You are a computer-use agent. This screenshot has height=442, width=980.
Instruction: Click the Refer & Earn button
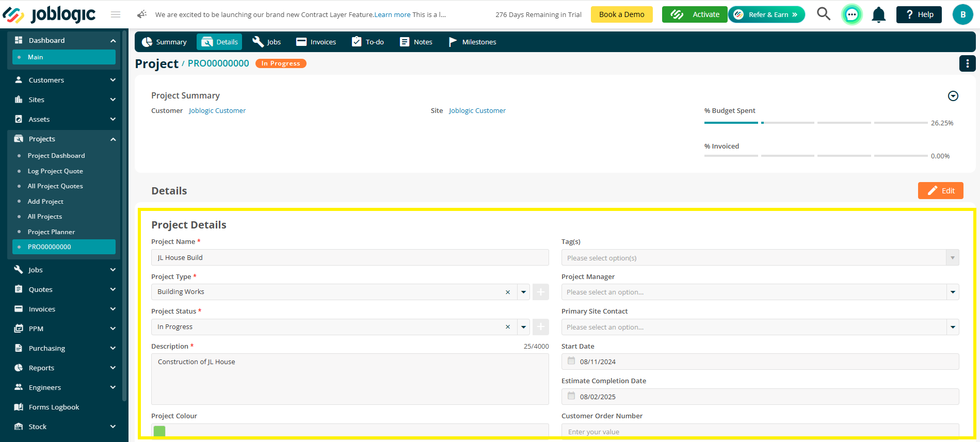[x=766, y=14]
